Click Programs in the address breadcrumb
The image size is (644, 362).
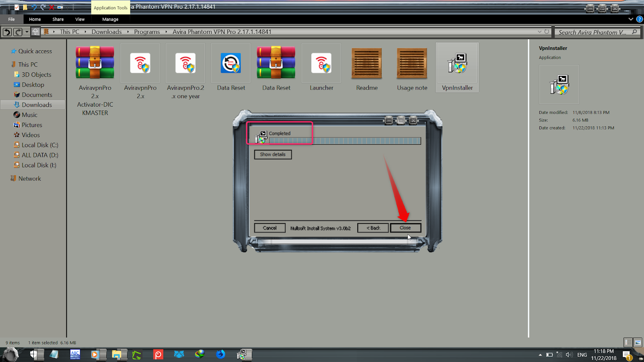tap(147, 32)
